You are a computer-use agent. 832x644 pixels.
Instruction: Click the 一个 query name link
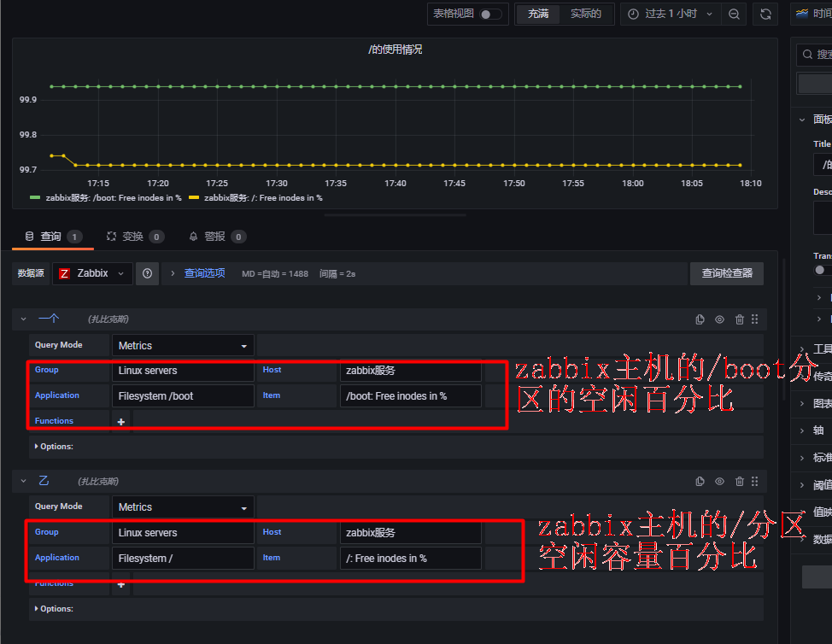pos(49,319)
